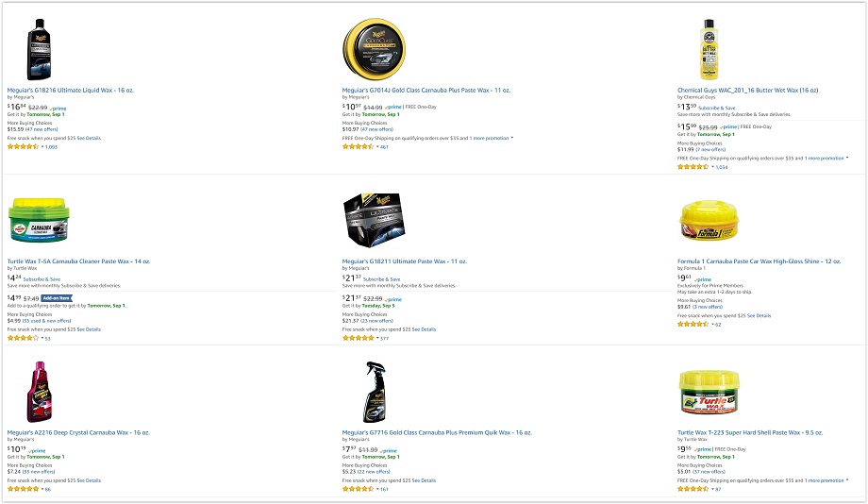Click the Add-on Item badge on Turtle Wax T-5A
Screen dimensions: 868x504
[x=56, y=297]
